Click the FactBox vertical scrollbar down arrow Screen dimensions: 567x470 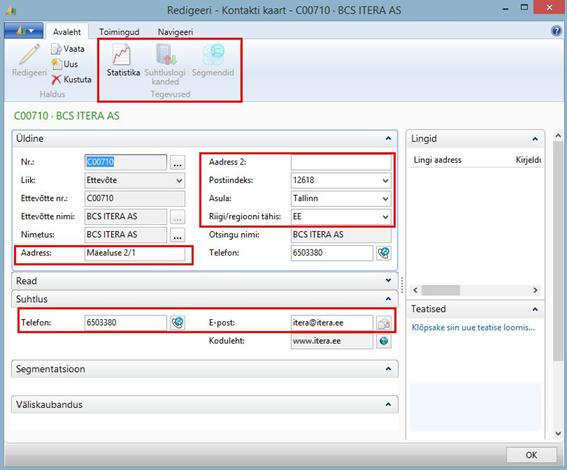tap(558, 433)
